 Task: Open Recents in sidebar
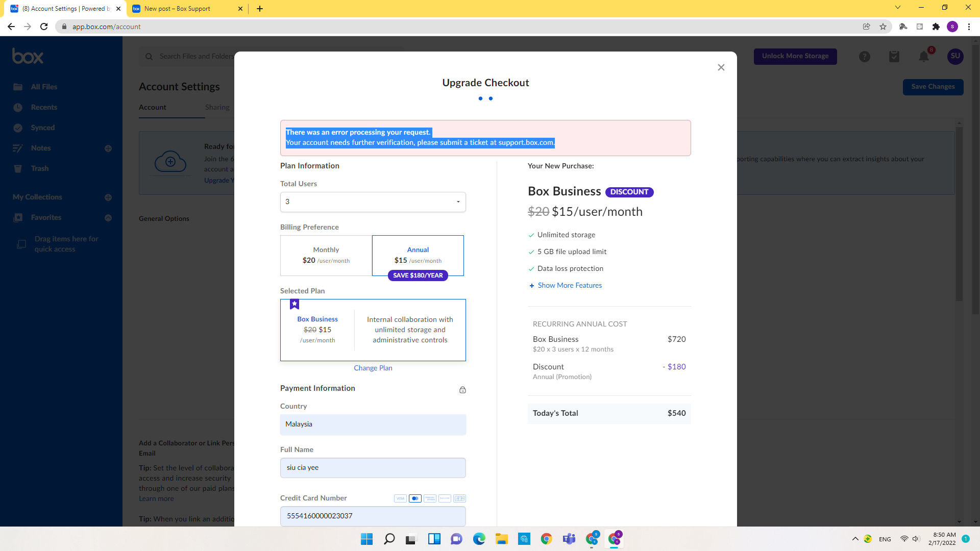tap(44, 107)
